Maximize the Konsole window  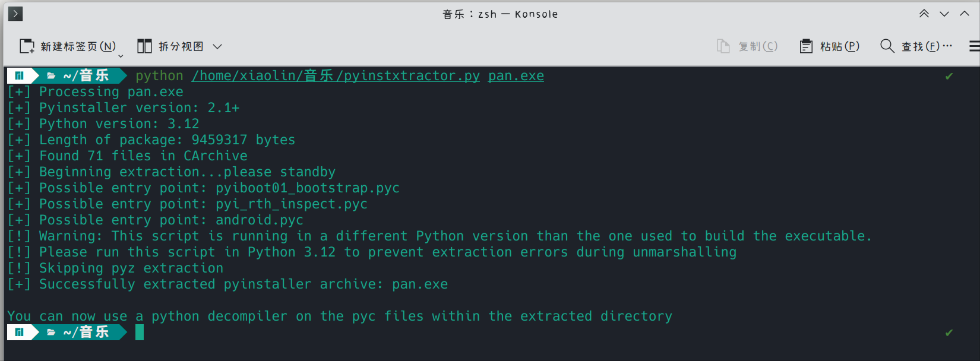point(965,14)
